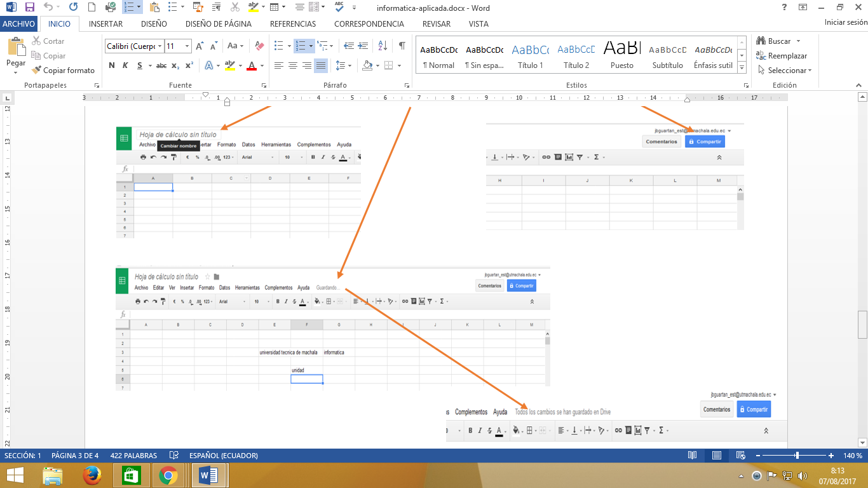This screenshot has height=488, width=868.
Task: Click the Reemplazar button
Action: [x=782, y=56]
